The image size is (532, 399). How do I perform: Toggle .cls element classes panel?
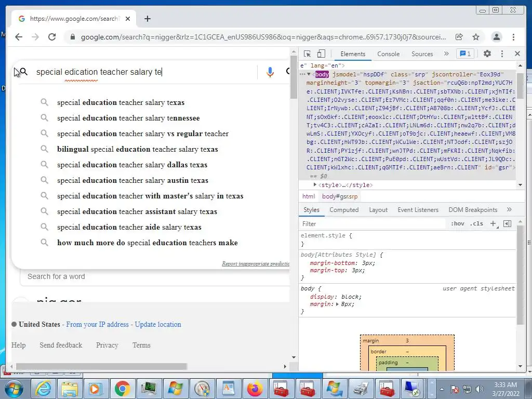pos(476,223)
